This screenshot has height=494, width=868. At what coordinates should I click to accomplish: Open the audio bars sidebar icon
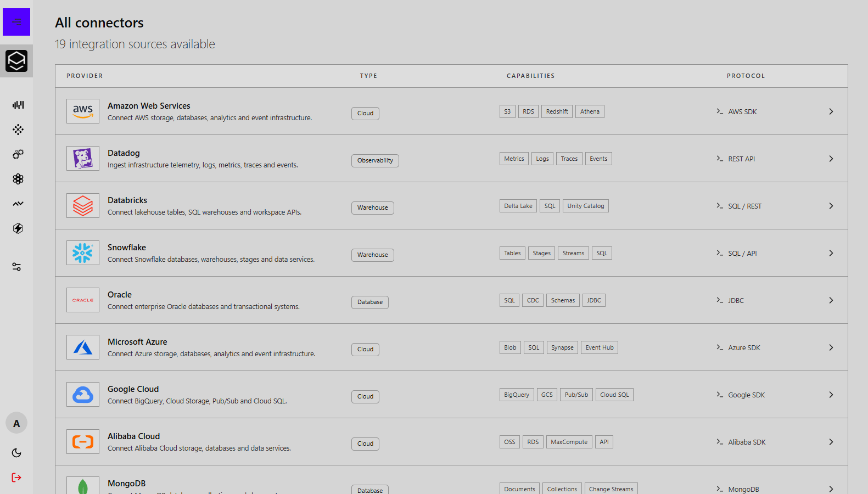[x=18, y=105]
